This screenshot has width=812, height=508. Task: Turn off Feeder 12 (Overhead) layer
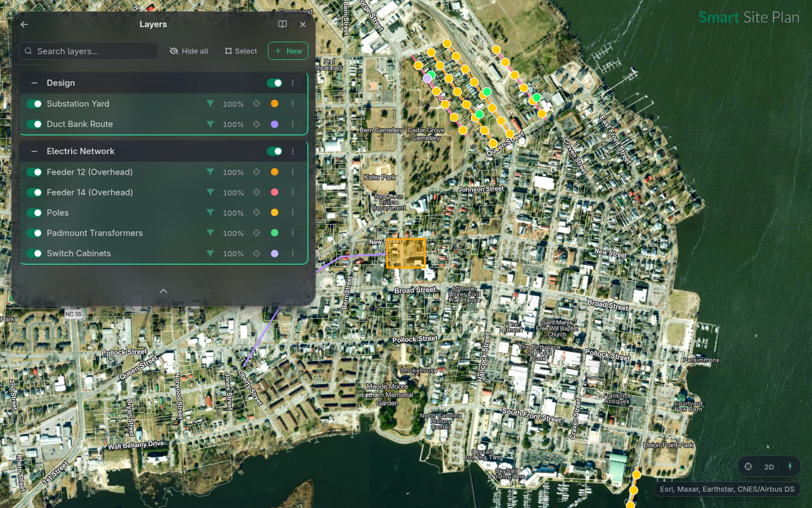34,172
